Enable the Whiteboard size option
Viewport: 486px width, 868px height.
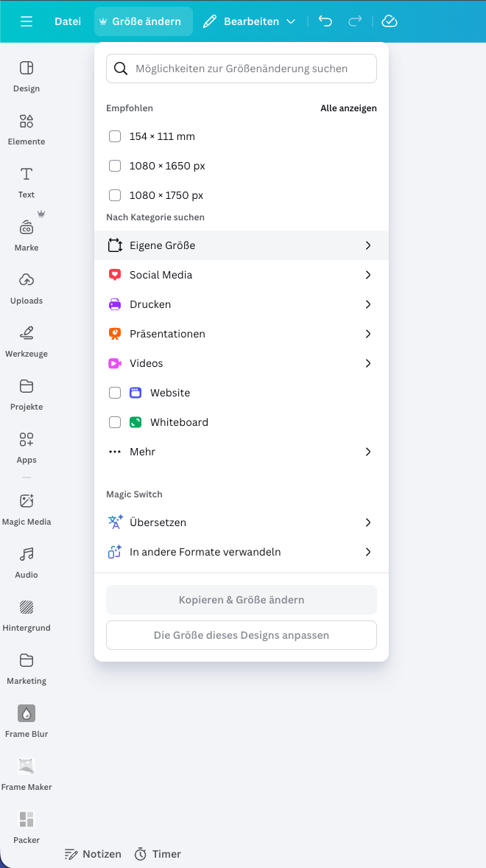tap(115, 422)
